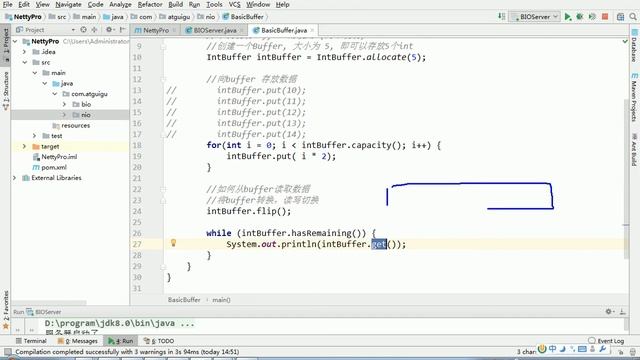Click the editor vertical scrollbar
640x360 pixels.
point(626,180)
